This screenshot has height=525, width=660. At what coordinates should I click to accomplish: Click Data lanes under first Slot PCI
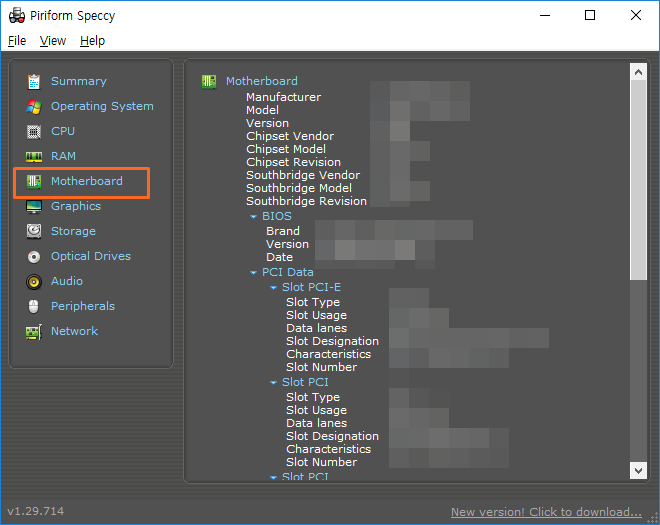point(317,424)
